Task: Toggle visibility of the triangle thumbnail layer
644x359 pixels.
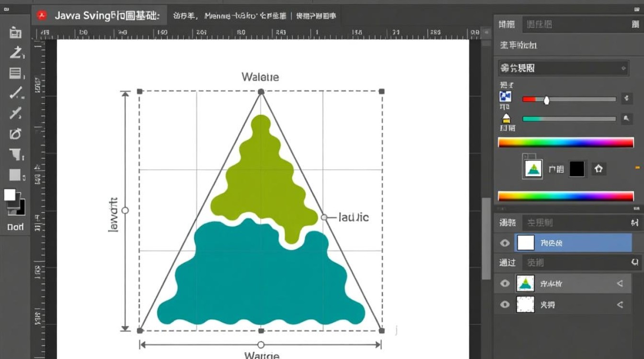Action: pyautogui.click(x=505, y=283)
